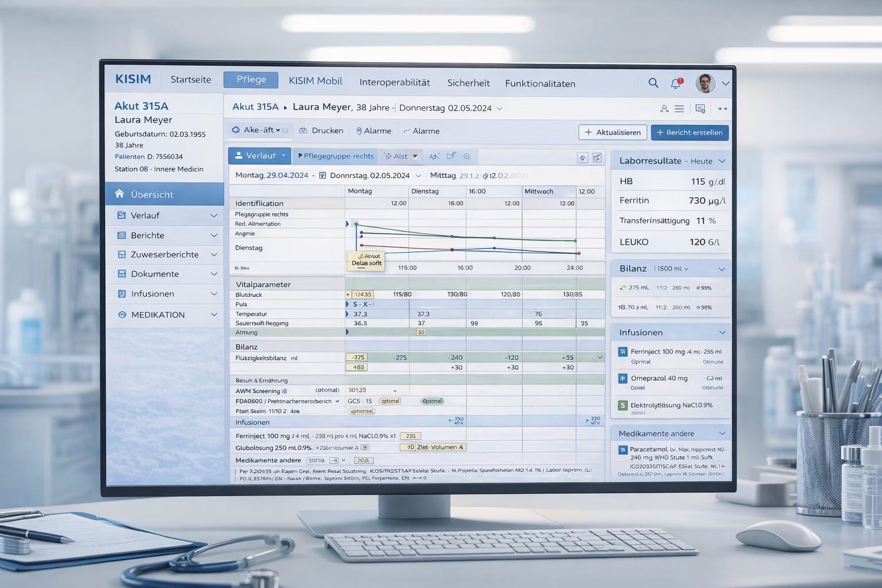Click the green Elektrolytlösung NaCl 0.9% icon

622,405
